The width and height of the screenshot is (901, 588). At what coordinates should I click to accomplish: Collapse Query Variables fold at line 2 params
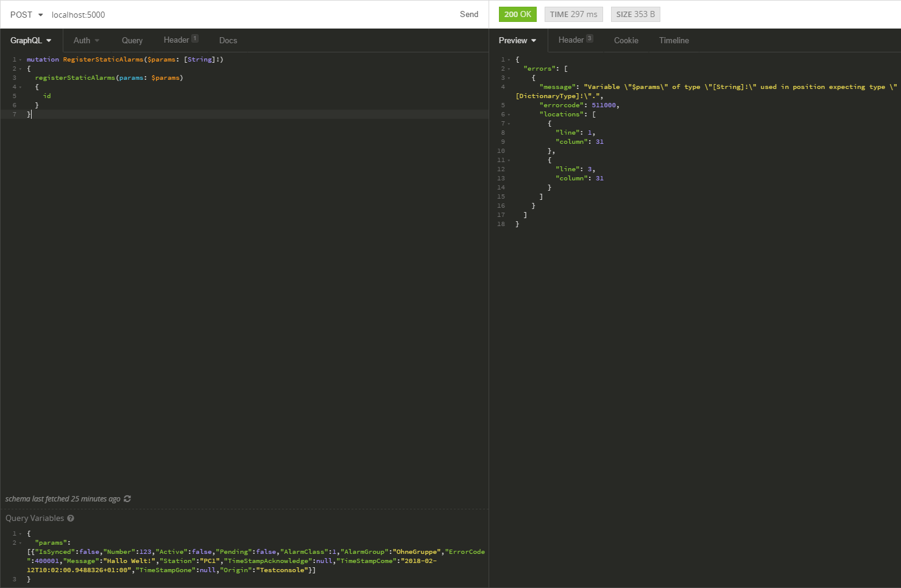click(20, 543)
